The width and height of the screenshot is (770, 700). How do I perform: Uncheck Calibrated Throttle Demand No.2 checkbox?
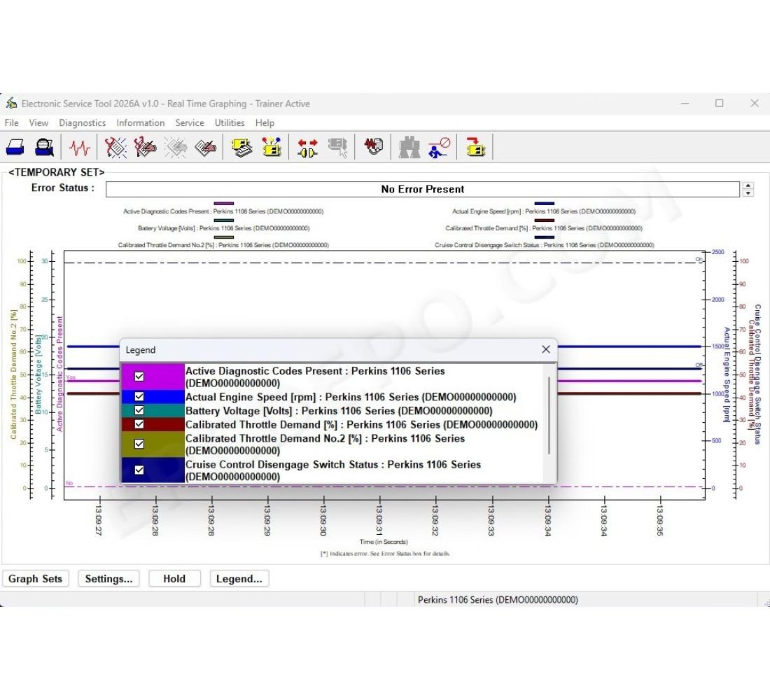[x=139, y=444]
